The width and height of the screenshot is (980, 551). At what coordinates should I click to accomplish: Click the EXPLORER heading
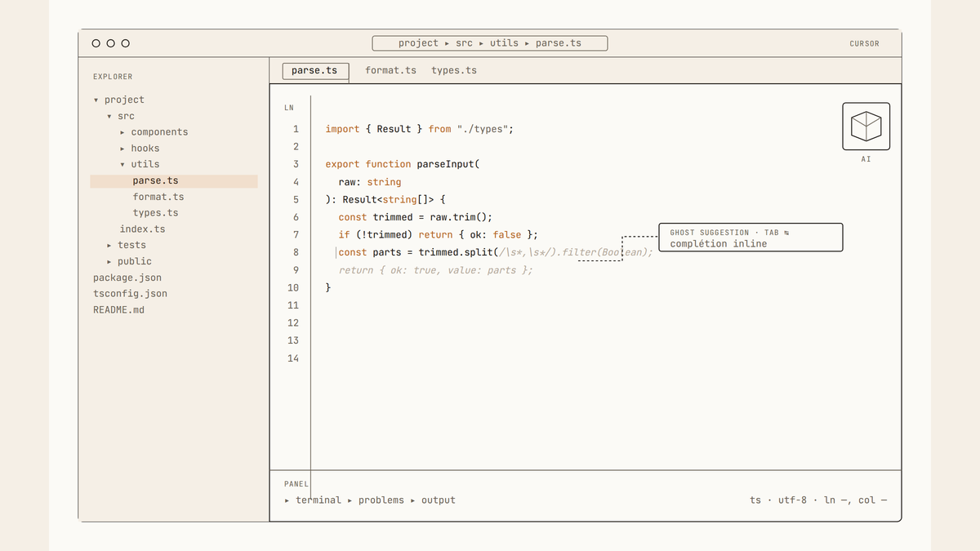113,77
